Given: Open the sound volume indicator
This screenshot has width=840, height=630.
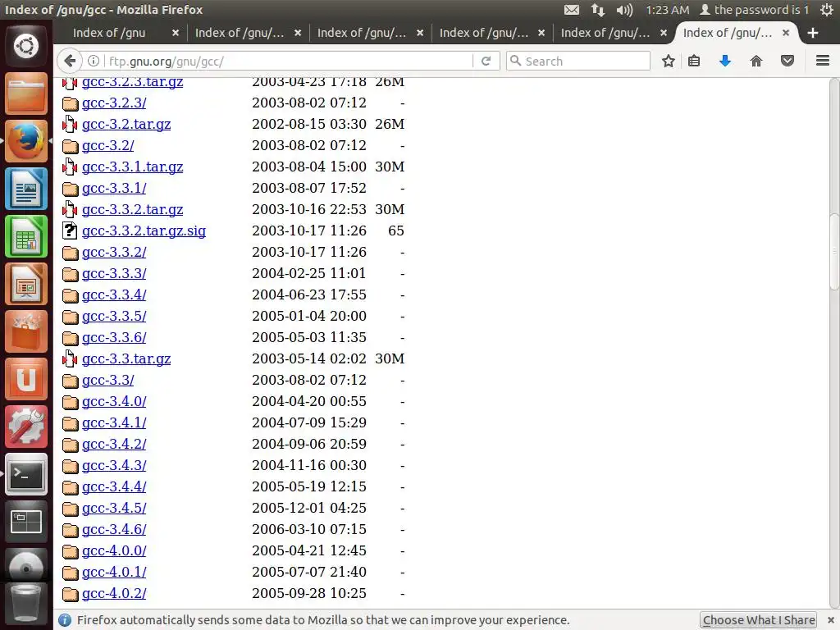Looking at the screenshot, I should pyautogui.click(x=624, y=10).
